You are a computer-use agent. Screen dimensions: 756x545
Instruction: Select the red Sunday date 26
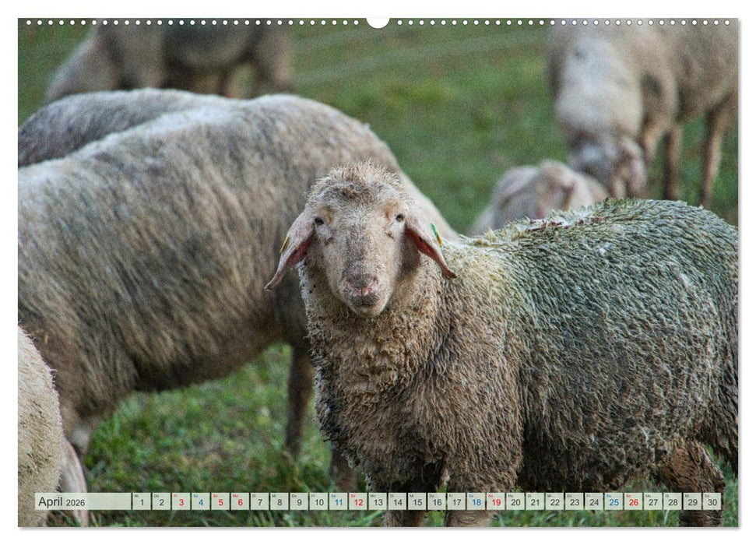point(632,504)
